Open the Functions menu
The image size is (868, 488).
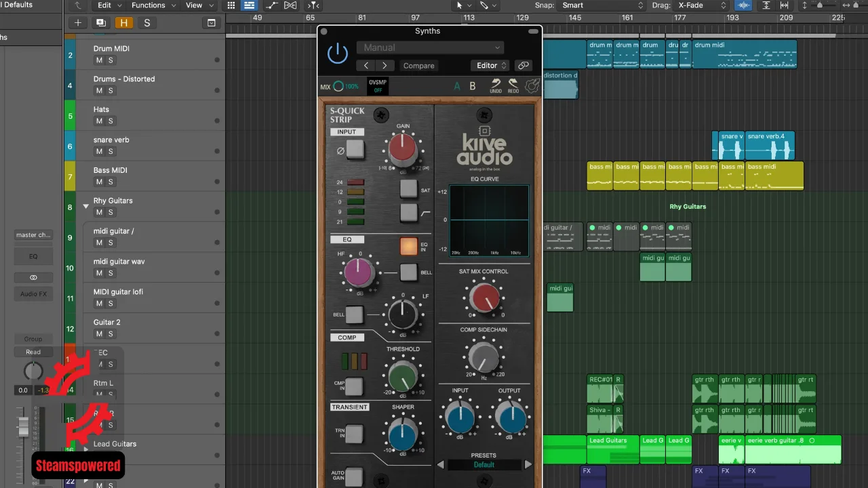(x=153, y=5)
